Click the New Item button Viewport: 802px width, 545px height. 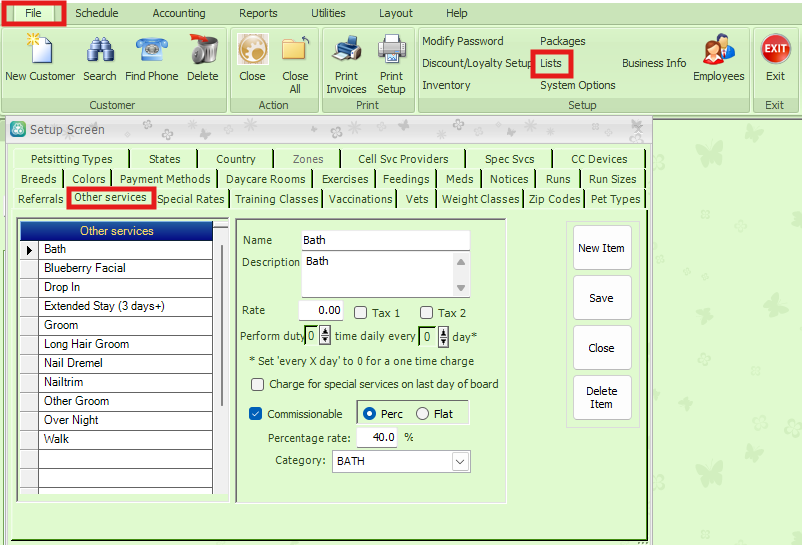click(601, 248)
